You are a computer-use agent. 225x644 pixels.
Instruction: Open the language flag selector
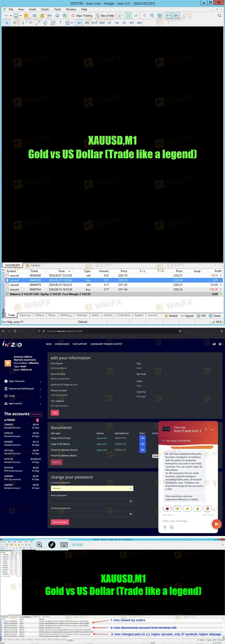point(214,344)
